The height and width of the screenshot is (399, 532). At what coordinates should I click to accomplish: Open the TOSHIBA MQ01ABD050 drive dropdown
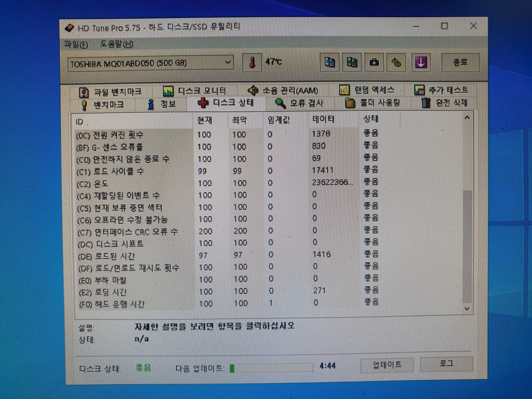(x=151, y=63)
